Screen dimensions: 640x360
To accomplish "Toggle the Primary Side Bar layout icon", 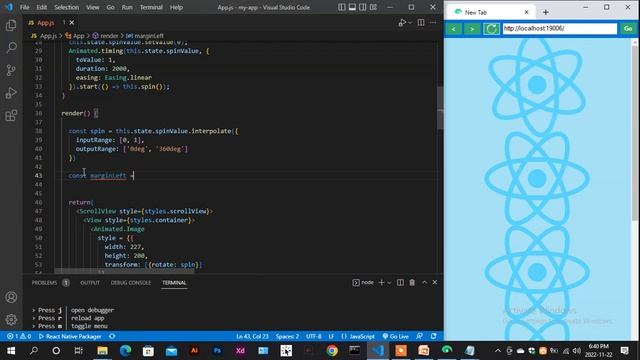I will pos(342,7).
